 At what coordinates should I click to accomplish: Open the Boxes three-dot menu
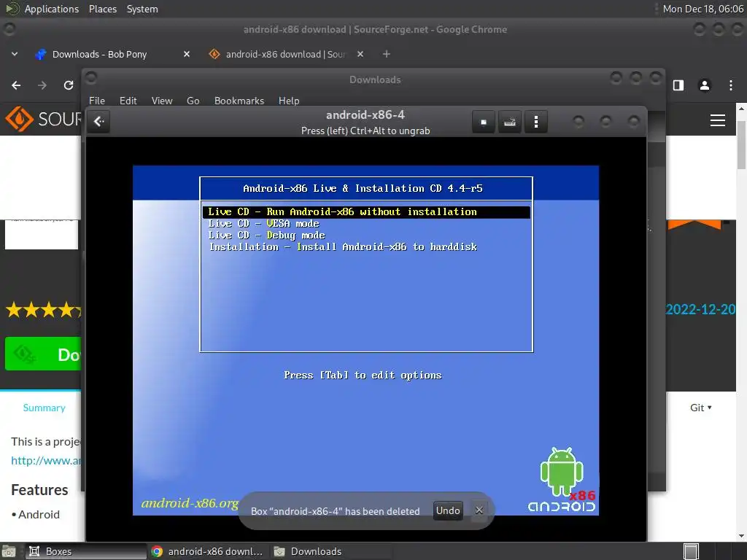(536, 122)
